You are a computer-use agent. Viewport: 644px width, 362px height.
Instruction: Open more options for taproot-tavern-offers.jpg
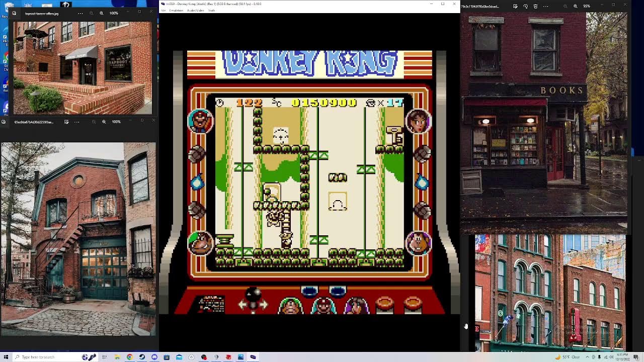click(x=80, y=13)
